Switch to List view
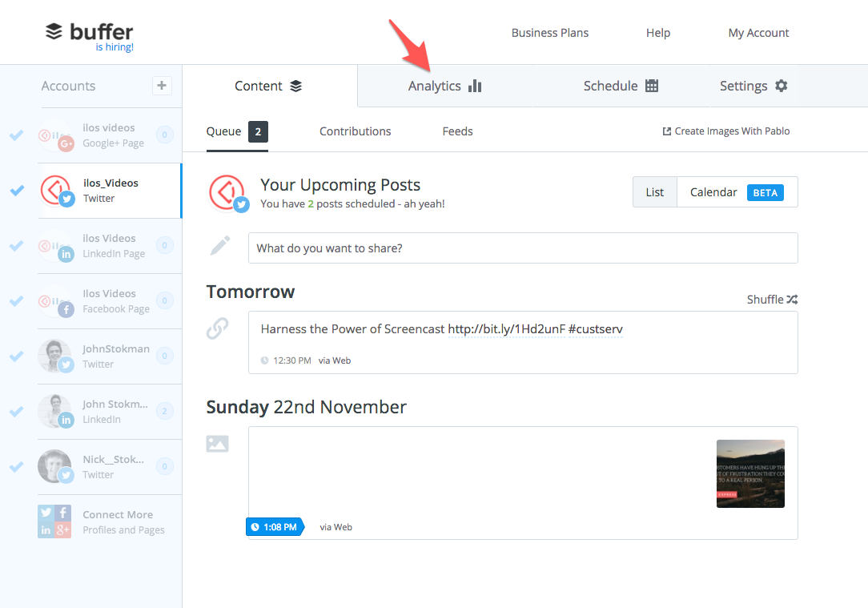The height and width of the screenshot is (608, 868). [x=655, y=192]
